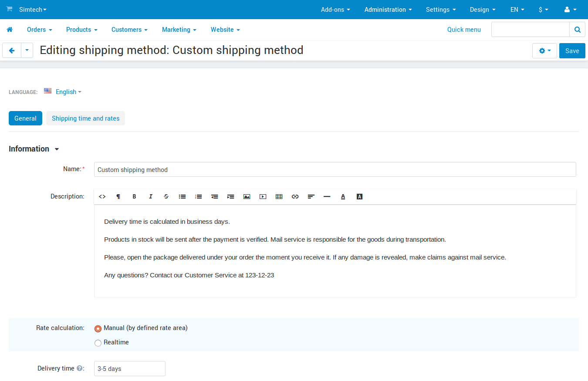Open dropdown arrow next to back button
The width and height of the screenshot is (588, 381).
(27, 51)
